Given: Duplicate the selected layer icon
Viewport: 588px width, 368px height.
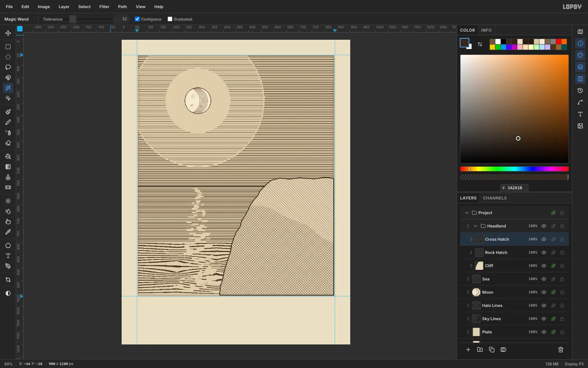Looking at the screenshot, I should [x=492, y=350].
